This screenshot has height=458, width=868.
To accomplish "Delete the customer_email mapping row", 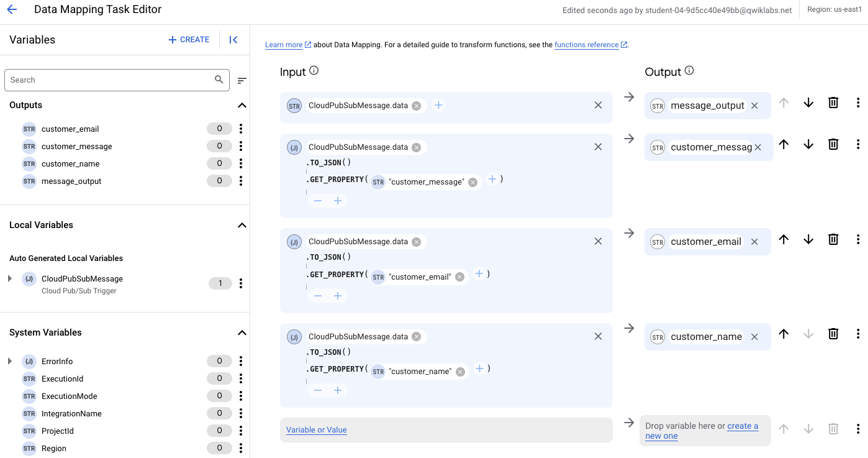I will 833,239.
